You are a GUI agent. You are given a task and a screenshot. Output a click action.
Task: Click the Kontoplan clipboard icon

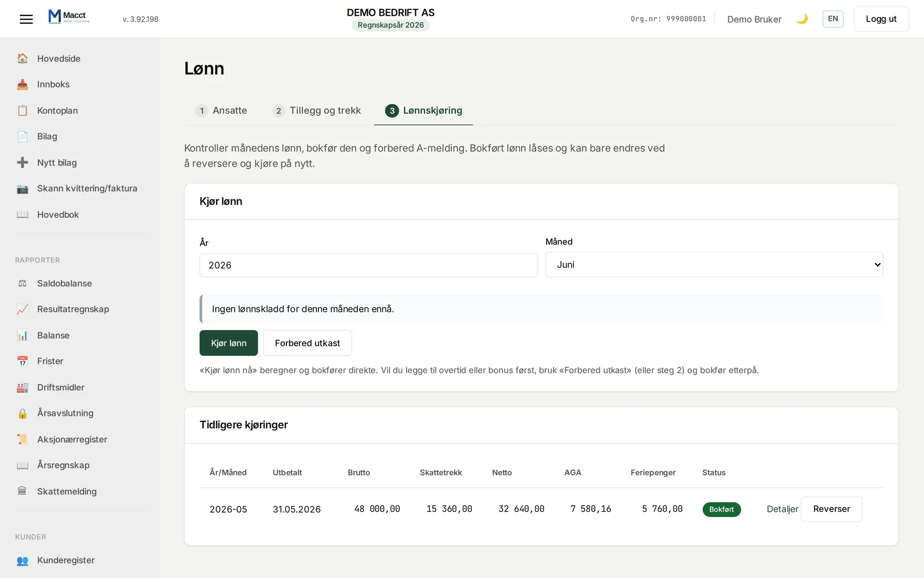(23, 110)
